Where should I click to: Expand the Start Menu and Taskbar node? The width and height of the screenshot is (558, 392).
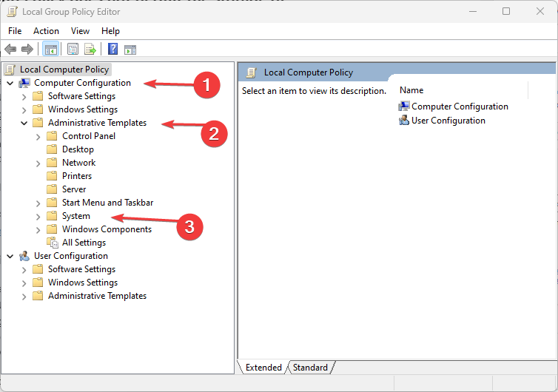click(x=38, y=203)
